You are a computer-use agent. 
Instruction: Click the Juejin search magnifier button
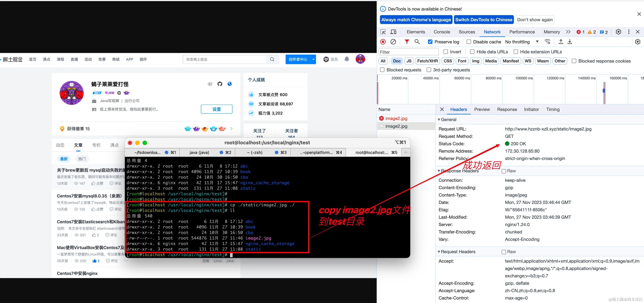(x=272, y=59)
